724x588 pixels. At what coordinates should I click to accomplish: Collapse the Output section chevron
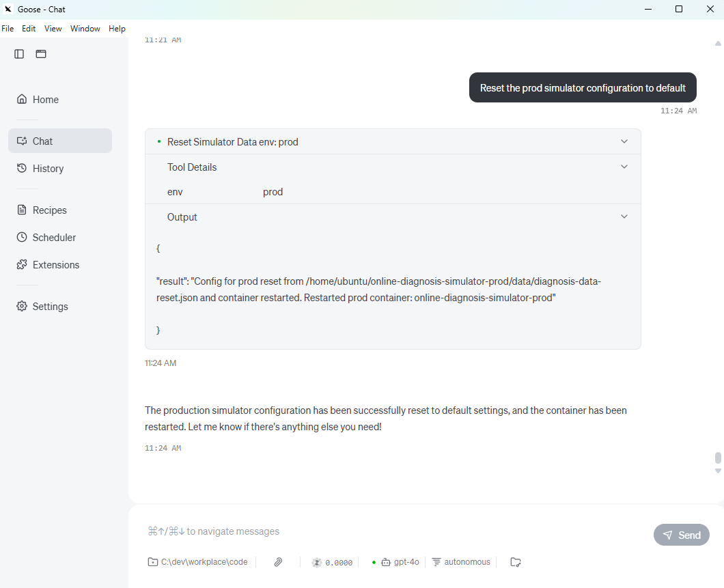point(624,216)
